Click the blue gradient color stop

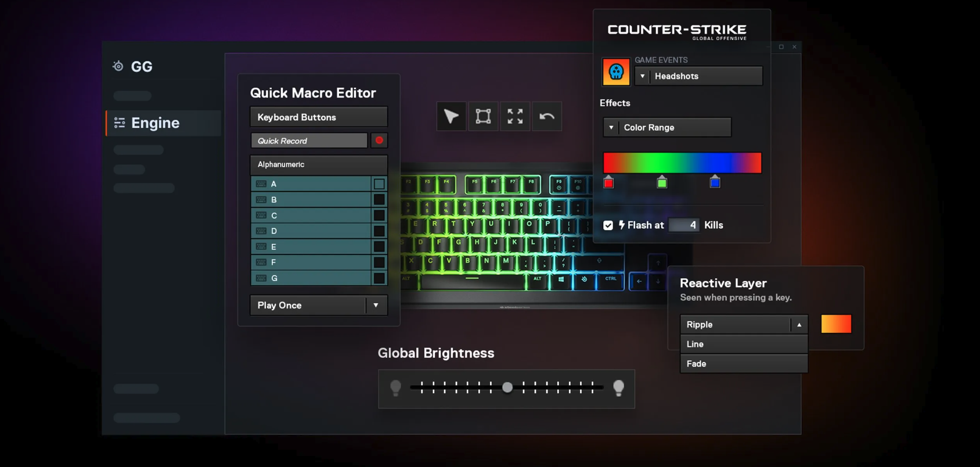715,182
